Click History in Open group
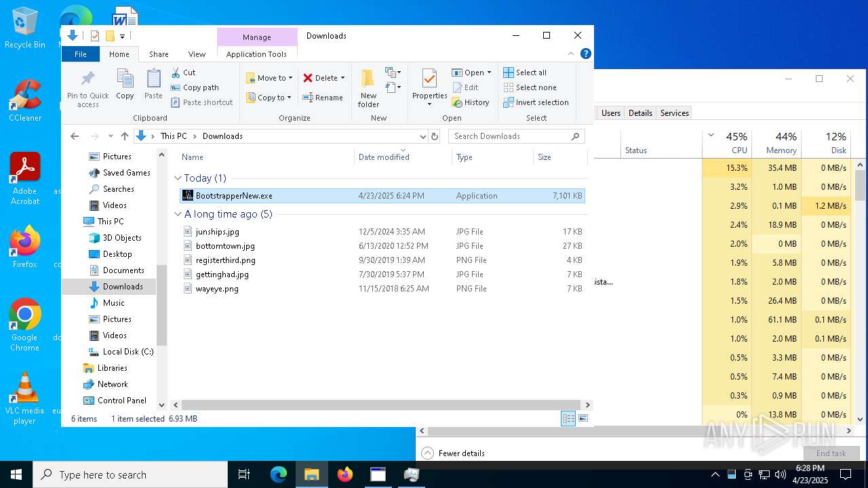The width and height of the screenshot is (868, 488). click(x=470, y=102)
